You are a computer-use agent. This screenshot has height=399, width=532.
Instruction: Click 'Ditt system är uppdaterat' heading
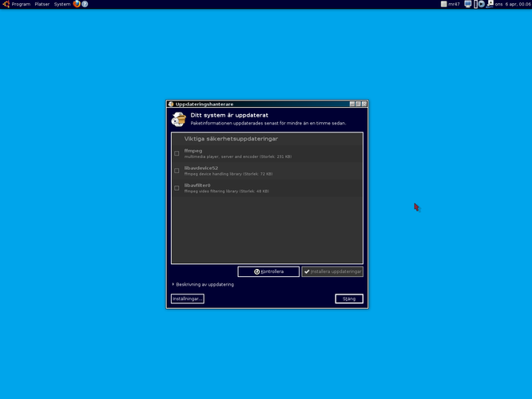click(x=229, y=115)
